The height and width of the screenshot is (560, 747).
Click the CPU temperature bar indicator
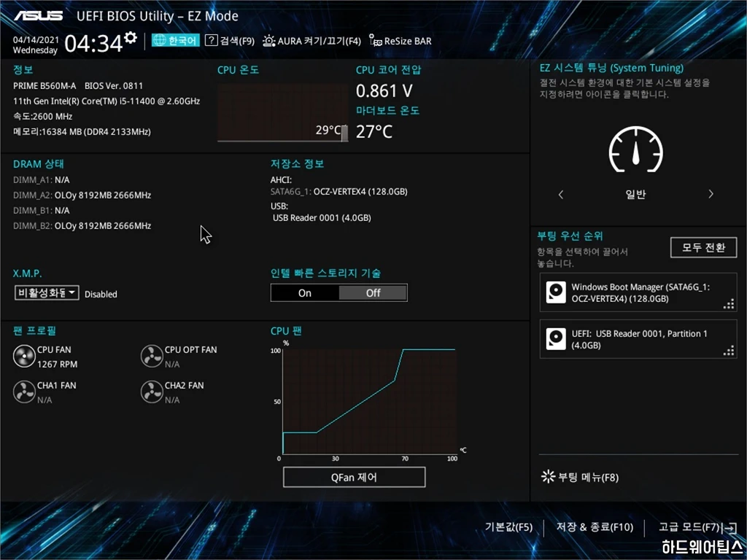344,133
